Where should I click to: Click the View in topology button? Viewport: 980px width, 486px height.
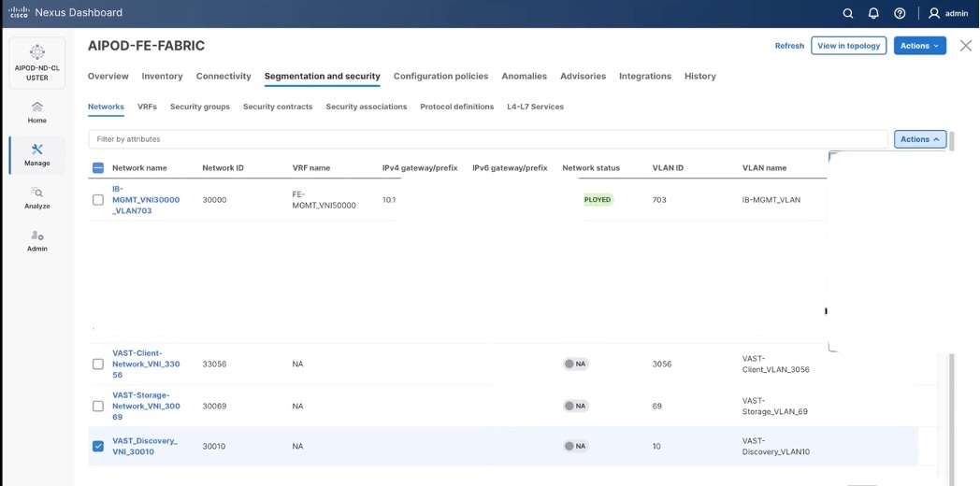(849, 46)
